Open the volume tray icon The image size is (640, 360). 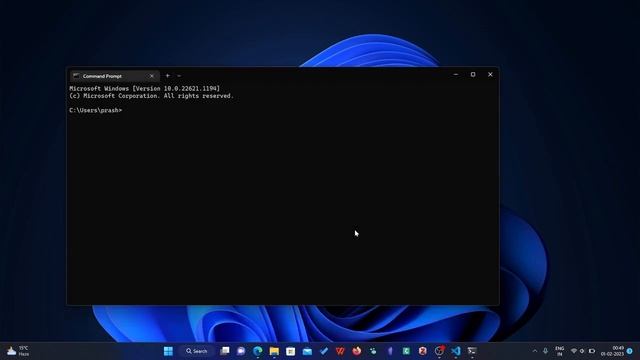click(x=582, y=351)
